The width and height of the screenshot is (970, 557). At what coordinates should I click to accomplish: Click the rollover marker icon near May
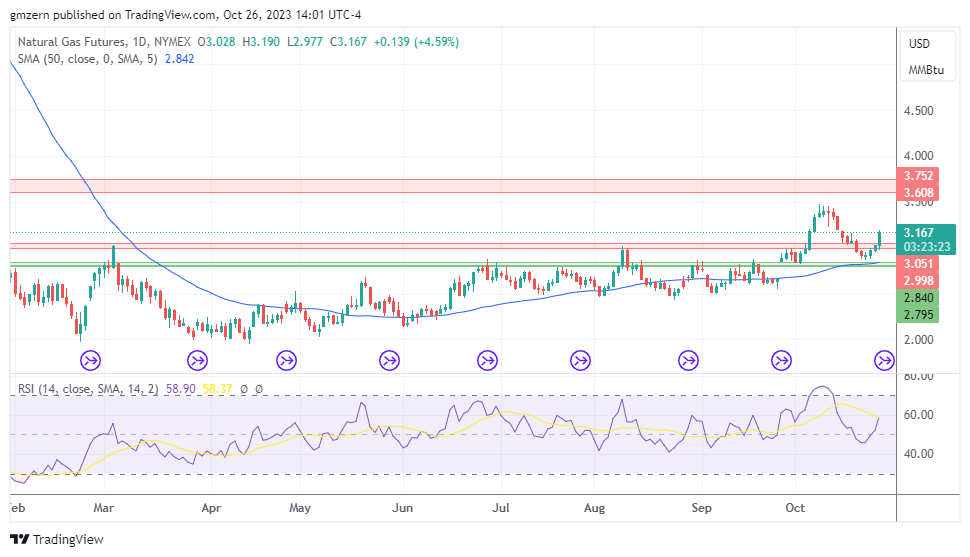(x=286, y=359)
